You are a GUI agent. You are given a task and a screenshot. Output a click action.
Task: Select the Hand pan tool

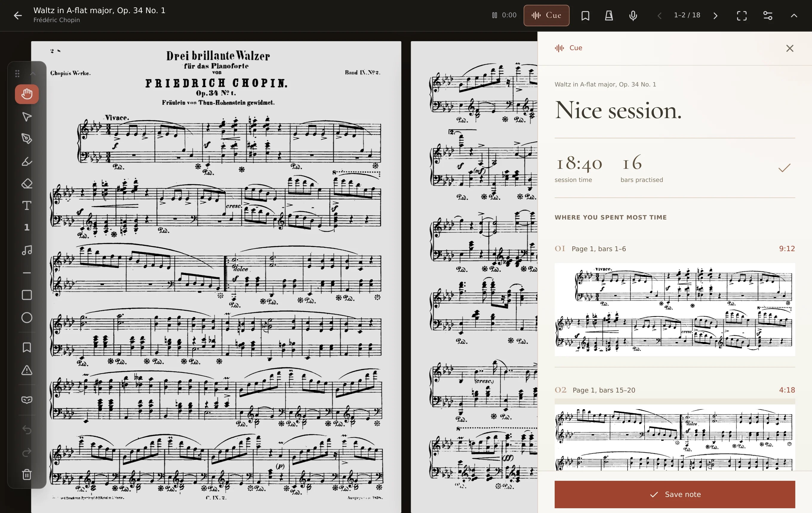coord(27,94)
